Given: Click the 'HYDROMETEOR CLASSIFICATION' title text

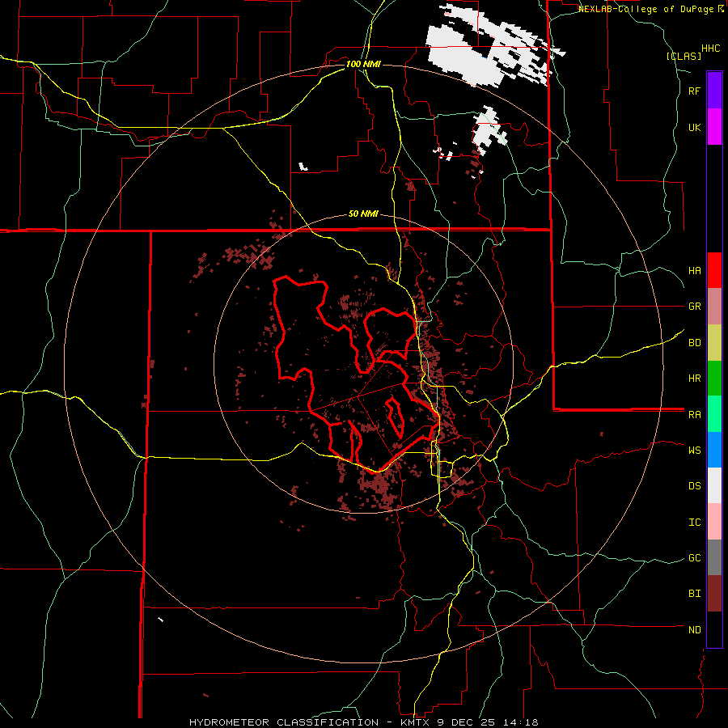Looking at the screenshot, I should click(x=284, y=722).
